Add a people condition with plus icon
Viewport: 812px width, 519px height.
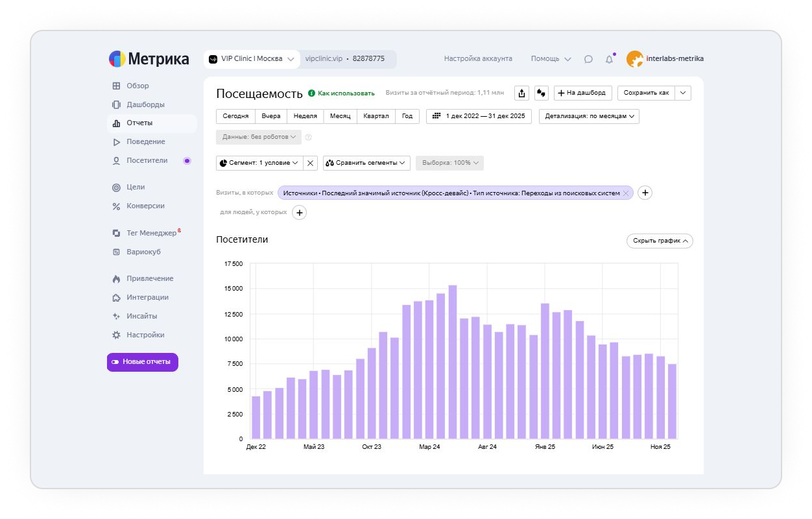pyautogui.click(x=299, y=212)
